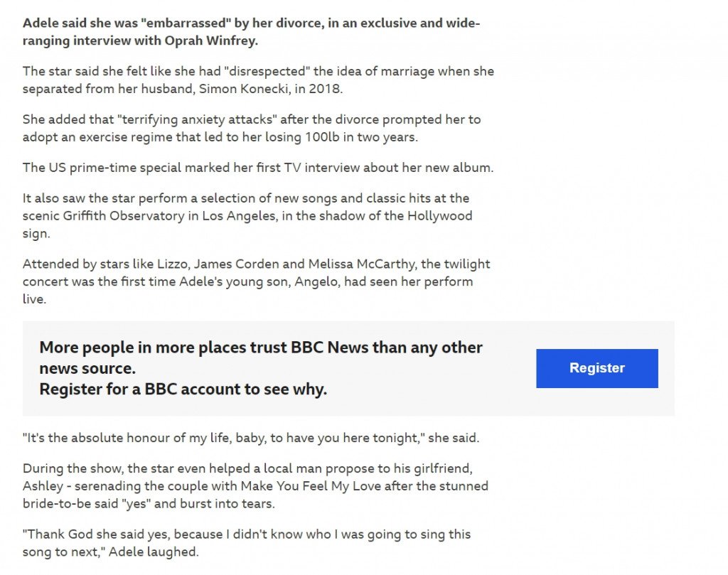The width and height of the screenshot is (728, 575).
Task: Click the 'absolute honour of my life' quote
Action: (251, 438)
